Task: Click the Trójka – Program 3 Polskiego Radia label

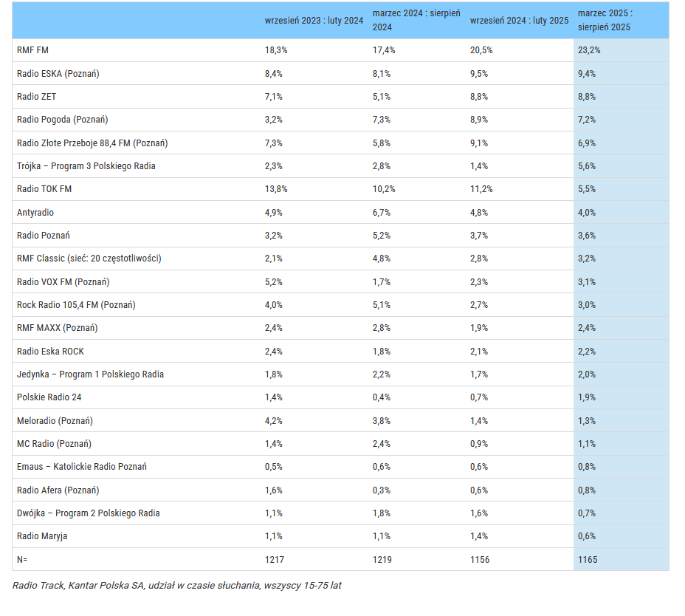Action: click(86, 166)
